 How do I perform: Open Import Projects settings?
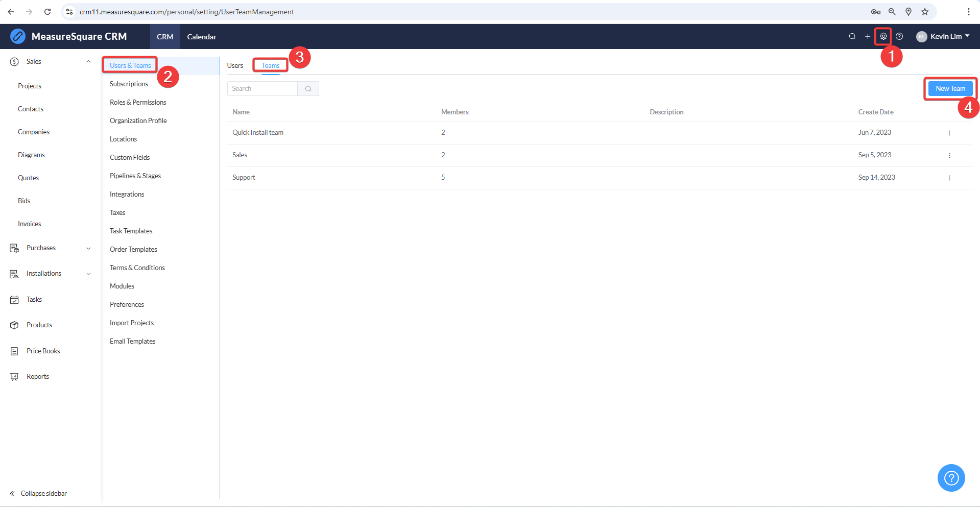132,323
